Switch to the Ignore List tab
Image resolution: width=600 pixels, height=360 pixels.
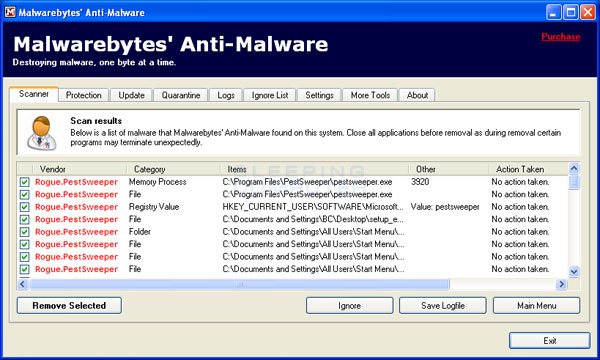pos(270,95)
